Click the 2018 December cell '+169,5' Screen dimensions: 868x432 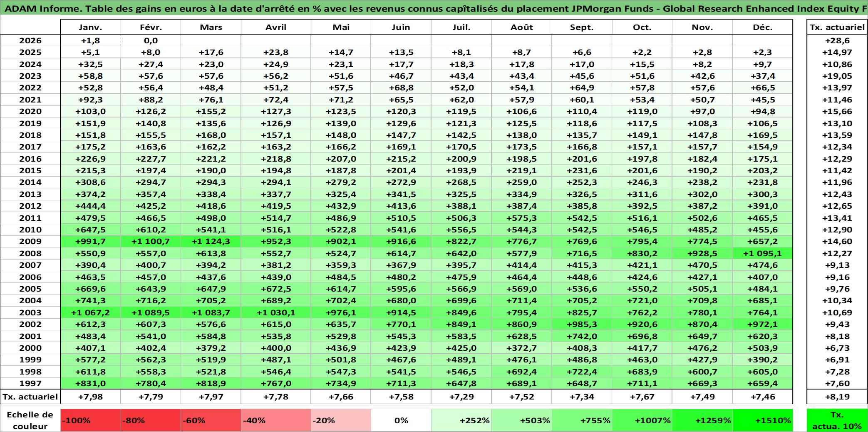pos(763,135)
